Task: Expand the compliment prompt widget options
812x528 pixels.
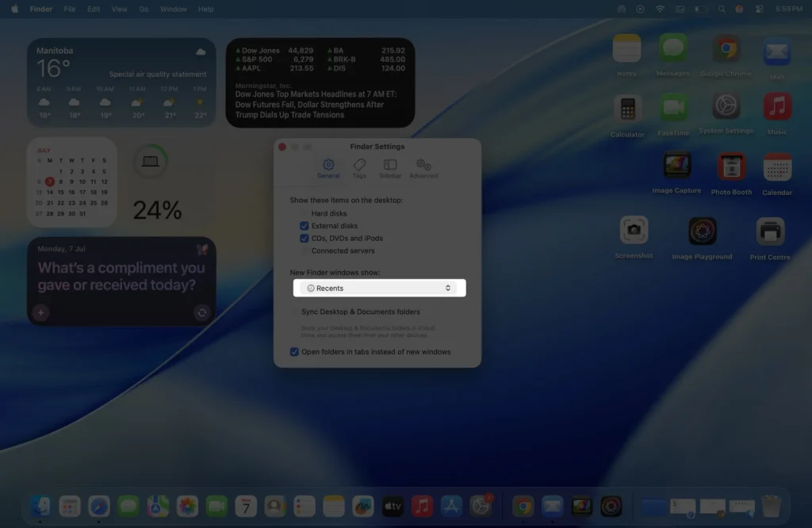Action: tap(201, 312)
